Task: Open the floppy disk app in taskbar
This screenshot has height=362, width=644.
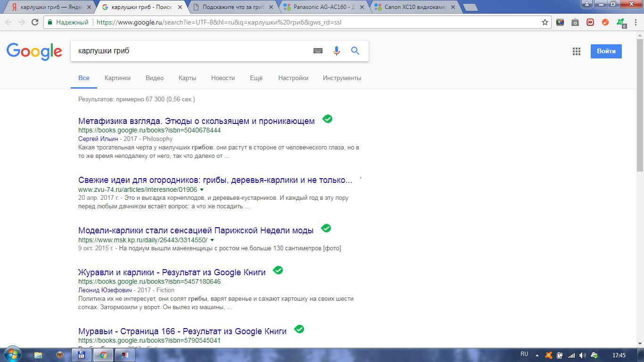Action: [x=81, y=355]
